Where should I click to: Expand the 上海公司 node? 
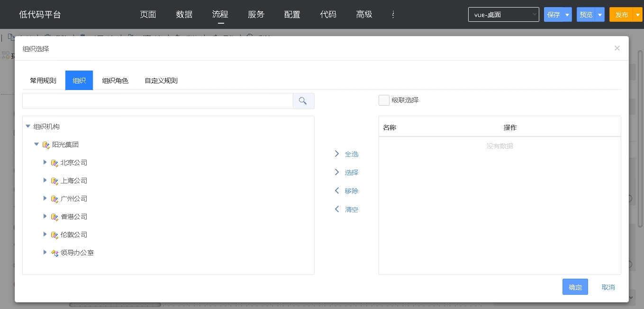pos(45,180)
